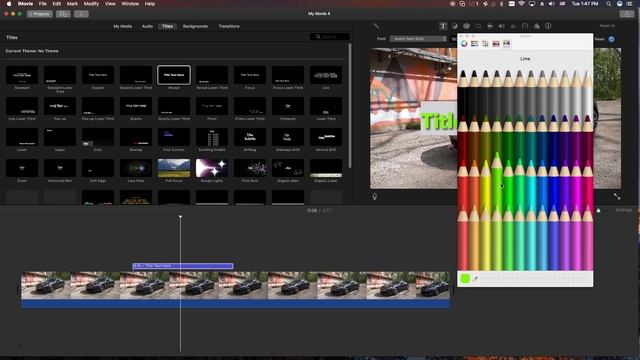Viewport: 640px width, 360px height.
Task: Go back to Projects
Action: point(40,14)
